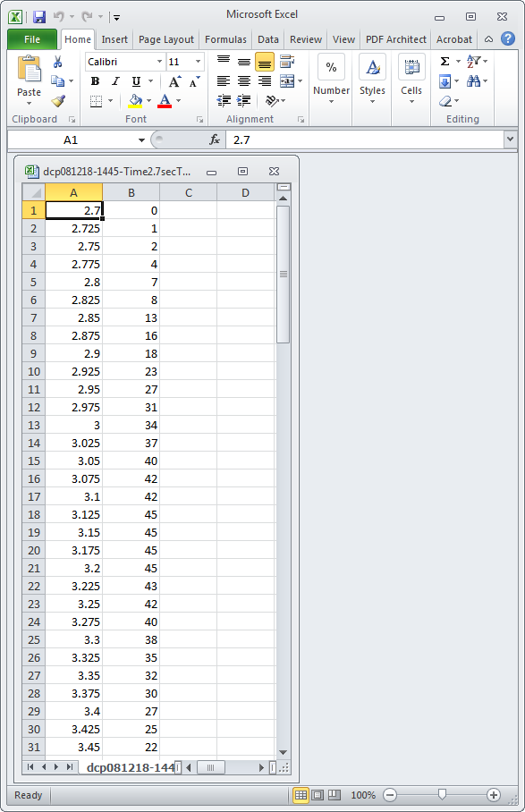Click the AutoSum sigma icon
Image resolution: width=525 pixels, height=812 pixels.
445,62
